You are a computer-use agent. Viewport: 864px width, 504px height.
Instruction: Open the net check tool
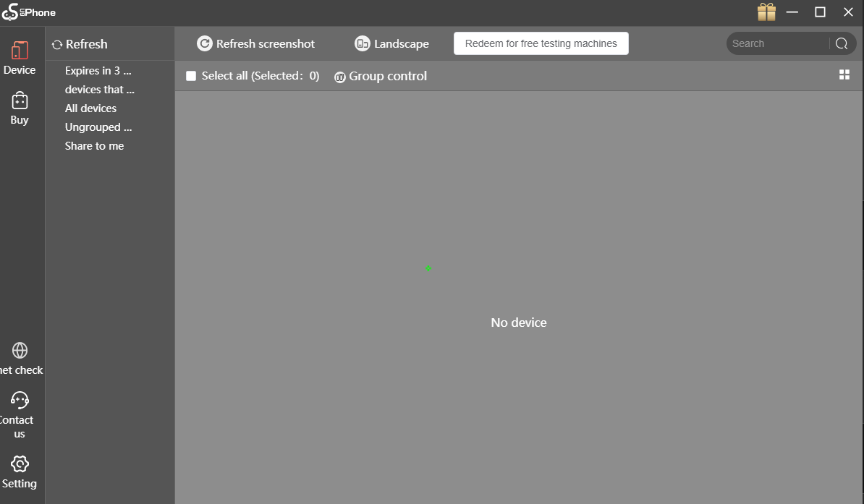point(20,359)
